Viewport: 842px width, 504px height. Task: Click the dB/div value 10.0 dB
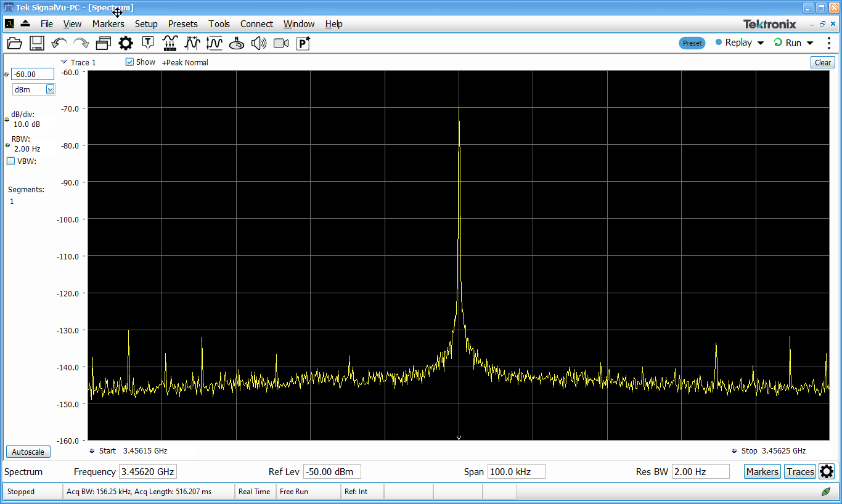click(27, 124)
